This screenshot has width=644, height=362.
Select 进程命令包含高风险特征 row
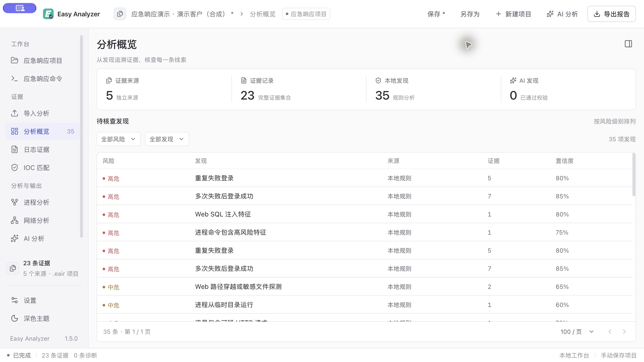point(365,232)
